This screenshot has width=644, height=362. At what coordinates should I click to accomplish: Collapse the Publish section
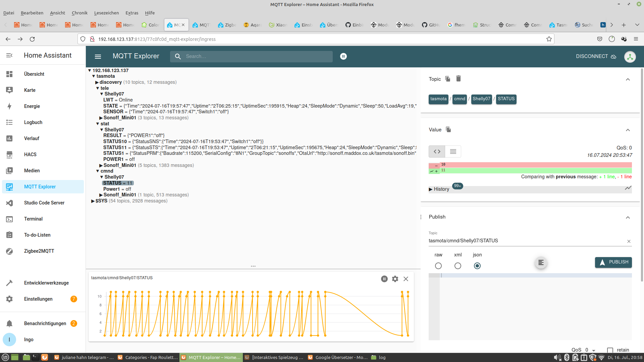coord(628,218)
